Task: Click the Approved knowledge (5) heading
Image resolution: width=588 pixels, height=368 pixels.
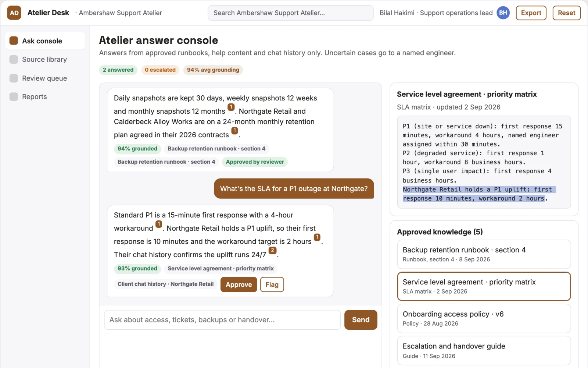Action: (x=440, y=232)
